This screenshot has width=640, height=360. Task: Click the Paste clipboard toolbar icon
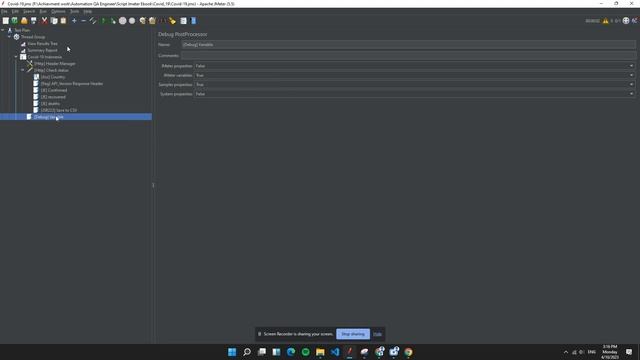tap(63, 21)
